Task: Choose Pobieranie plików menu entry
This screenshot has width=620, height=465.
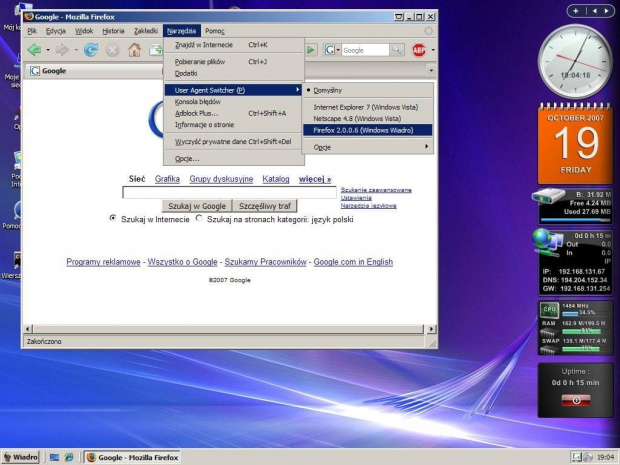Action: tap(233, 62)
